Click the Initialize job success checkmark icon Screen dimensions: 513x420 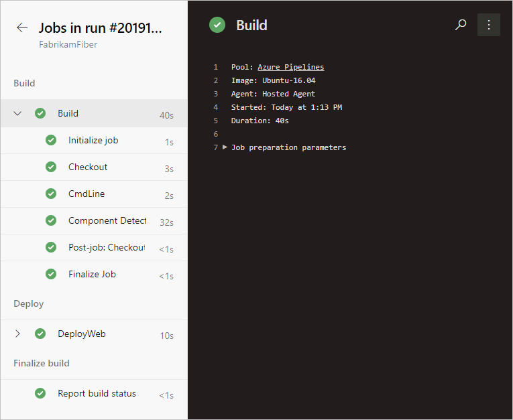click(51, 141)
